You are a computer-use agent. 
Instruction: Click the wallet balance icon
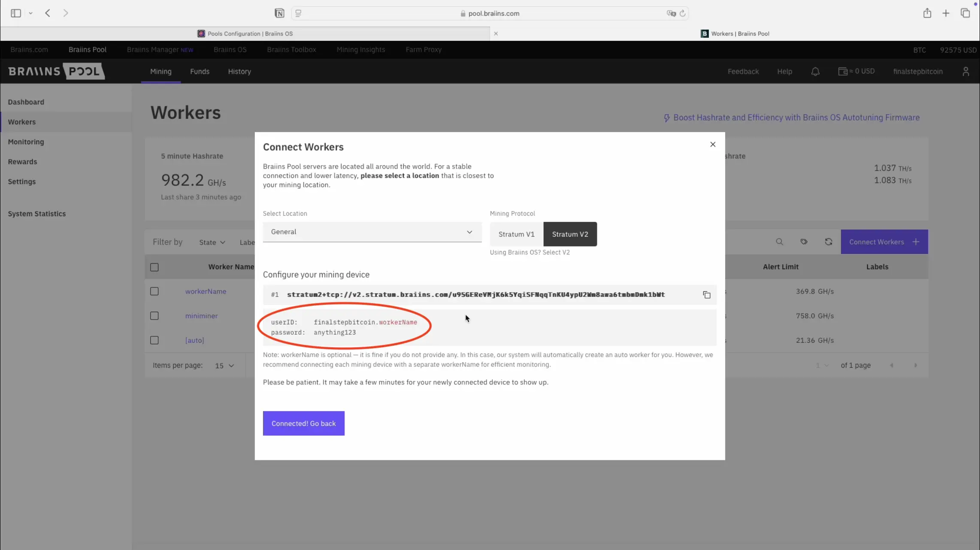pos(842,71)
